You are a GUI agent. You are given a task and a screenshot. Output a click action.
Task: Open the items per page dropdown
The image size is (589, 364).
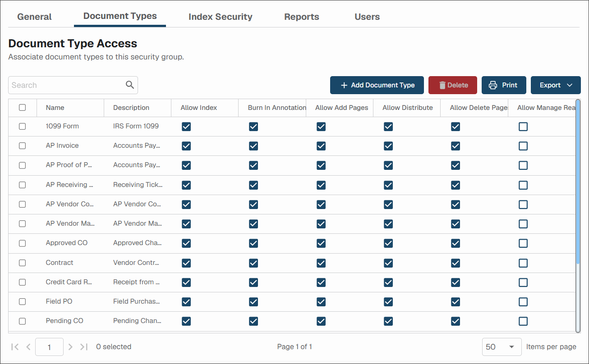click(x=502, y=347)
